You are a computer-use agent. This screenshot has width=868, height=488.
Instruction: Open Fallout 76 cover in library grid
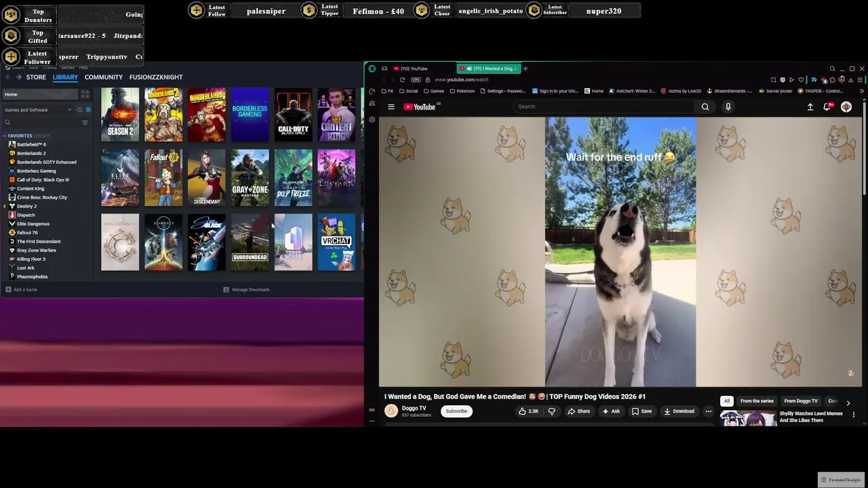(x=163, y=178)
